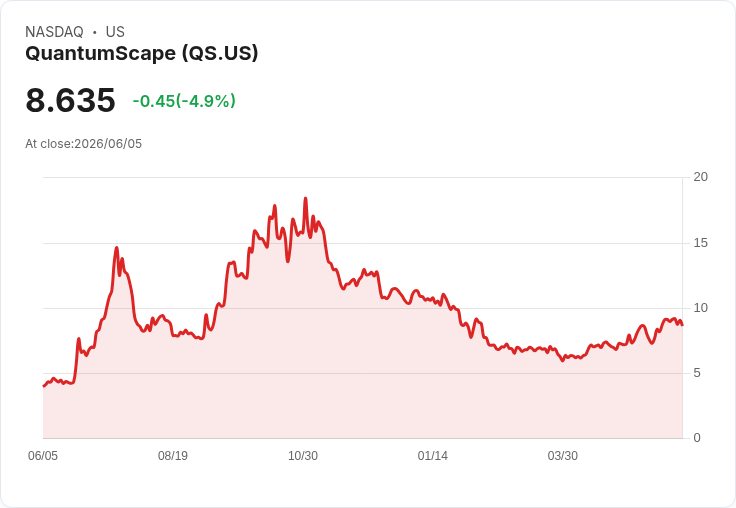
Task: Click the 06/05 date label on x-axis
Action: 43,456
